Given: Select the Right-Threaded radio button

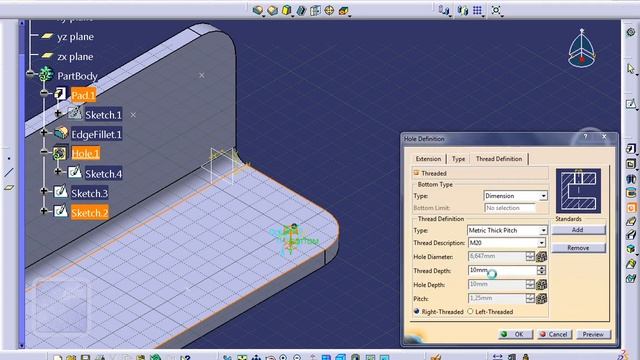Looking at the screenshot, I should point(417,311).
